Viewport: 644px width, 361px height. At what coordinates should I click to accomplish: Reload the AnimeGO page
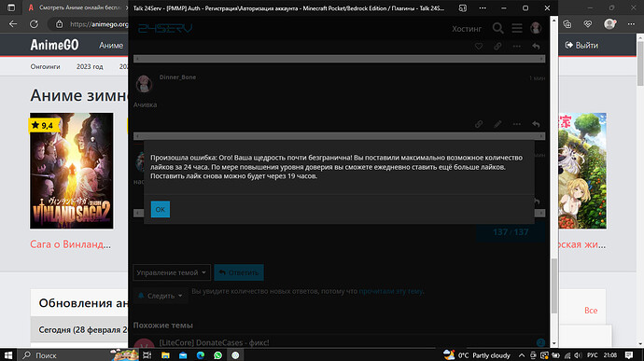coord(35,24)
